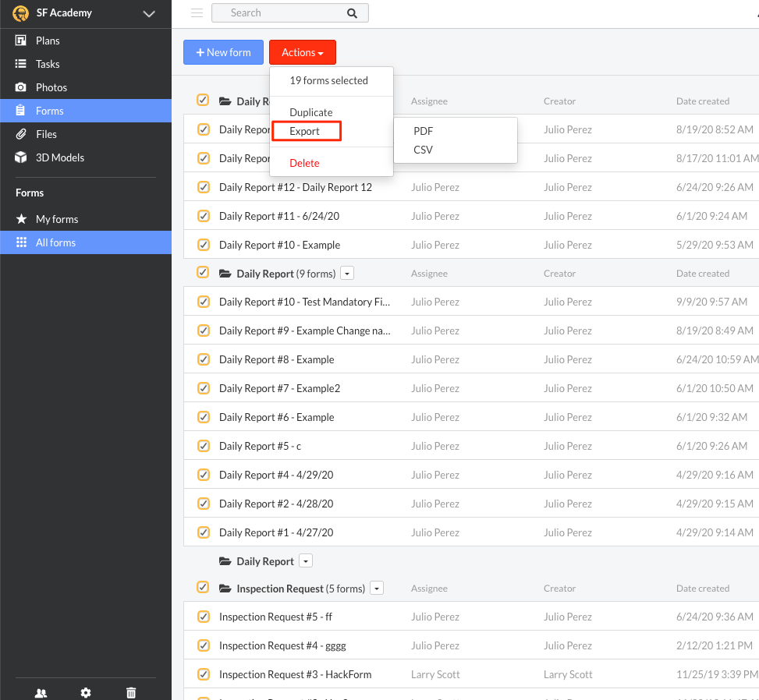Open the users icon at sidebar bottom
759x700 pixels.
pos(41,693)
